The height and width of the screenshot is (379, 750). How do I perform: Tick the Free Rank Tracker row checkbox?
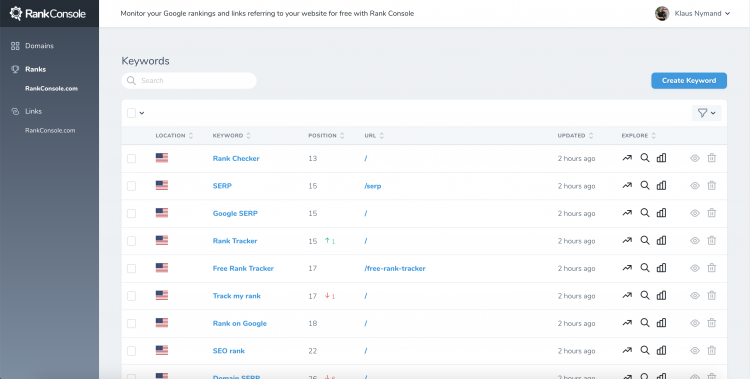point(131,268)
